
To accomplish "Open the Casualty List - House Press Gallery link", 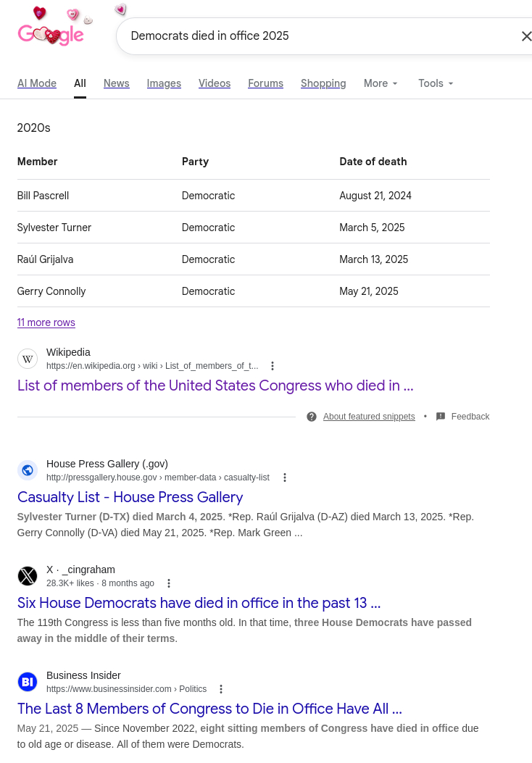I will tap(130, 497).
